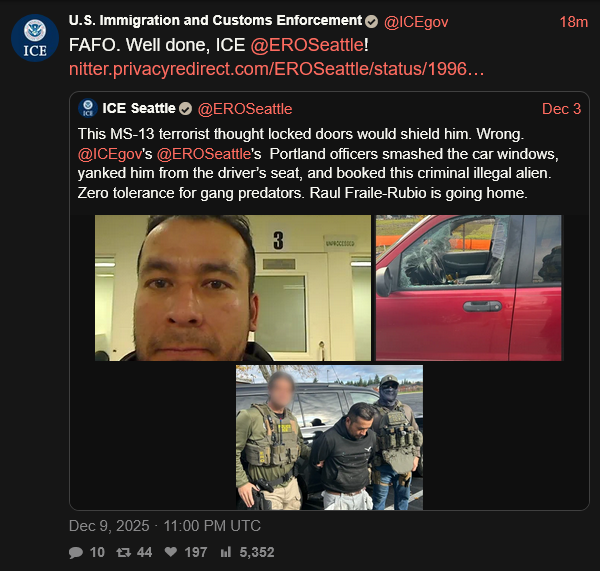Open the @EROSeattle mention in main tweet

pos(307,45)
